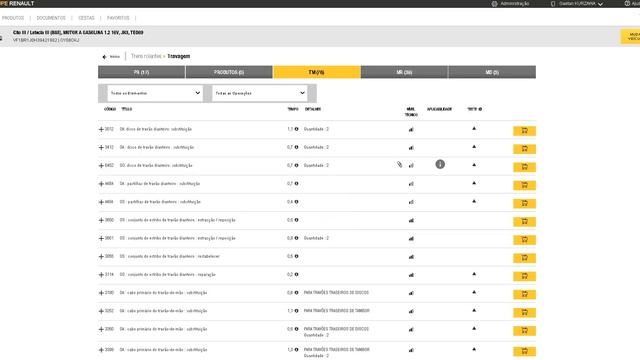Show time info for DA pastilhas 0,7 row

click(296, 184)
